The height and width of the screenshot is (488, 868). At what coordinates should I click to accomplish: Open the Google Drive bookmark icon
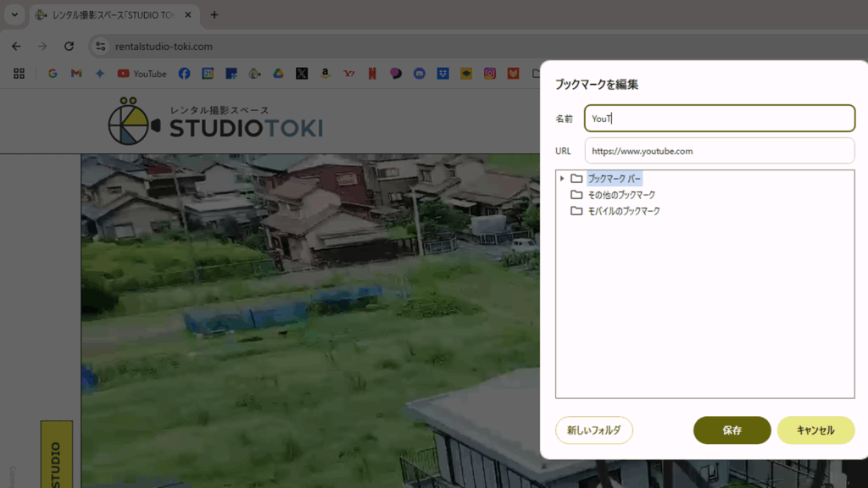pos(278,73)
